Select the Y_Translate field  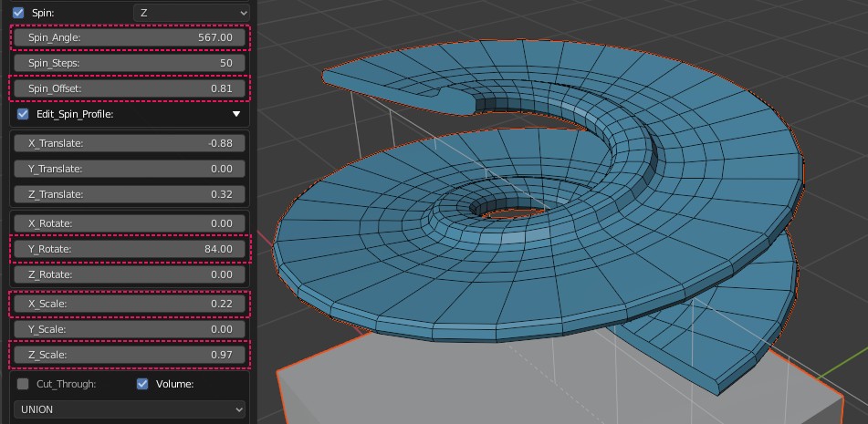click(129, 169)
